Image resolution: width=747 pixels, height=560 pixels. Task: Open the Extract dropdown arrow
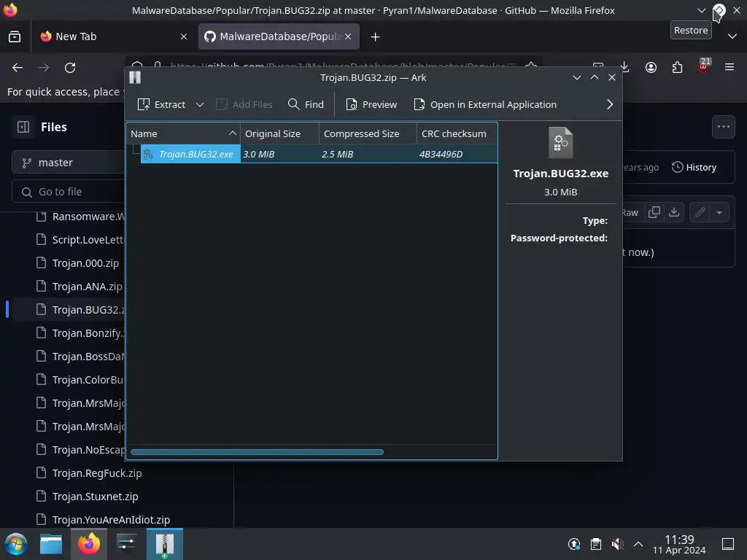(x=200, y=104)
